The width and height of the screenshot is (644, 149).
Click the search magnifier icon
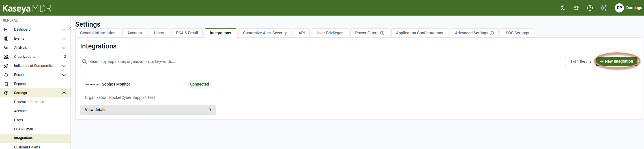pos(85,61)
